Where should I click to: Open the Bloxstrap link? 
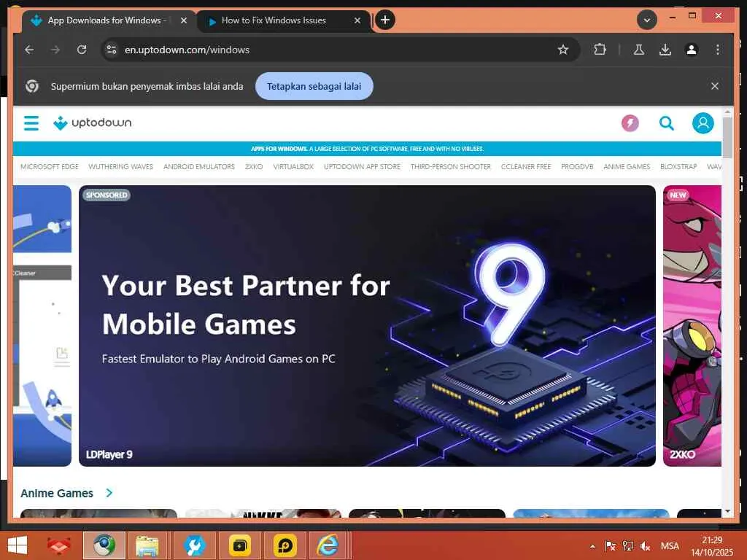[678, 167]
